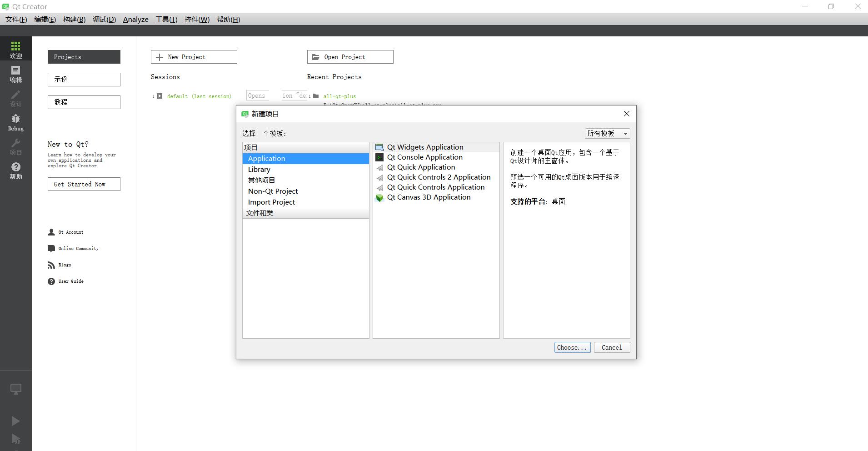The width and height of the screenshot is (868, 451).
Task: Select Library under 项目 list
Action: [x=259, y=169]
